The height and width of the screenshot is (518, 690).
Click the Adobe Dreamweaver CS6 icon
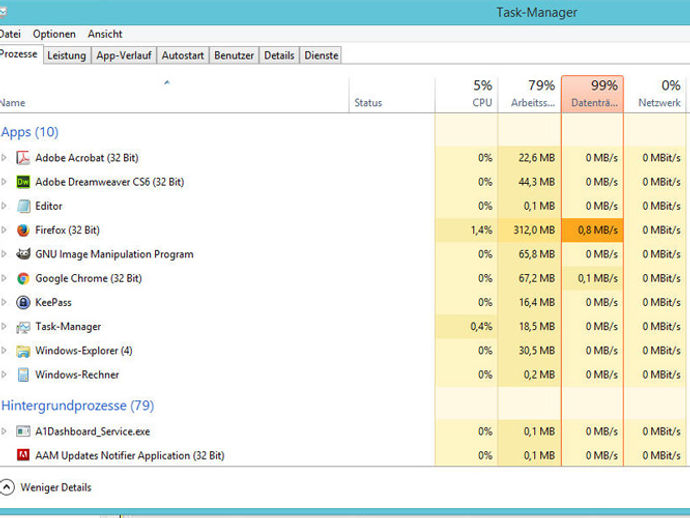(23, 182)
